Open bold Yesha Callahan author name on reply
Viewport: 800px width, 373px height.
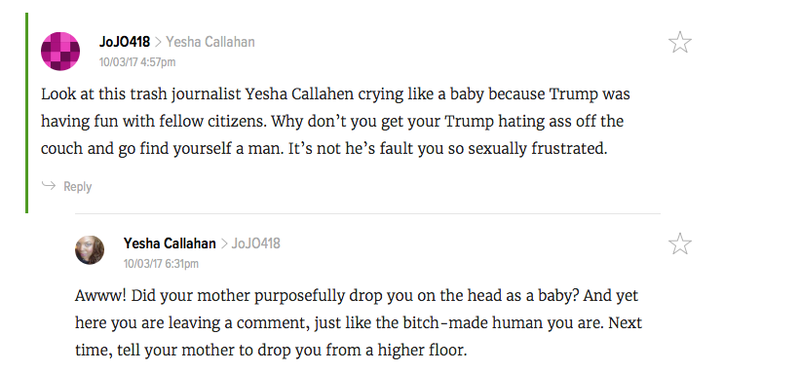169,243
